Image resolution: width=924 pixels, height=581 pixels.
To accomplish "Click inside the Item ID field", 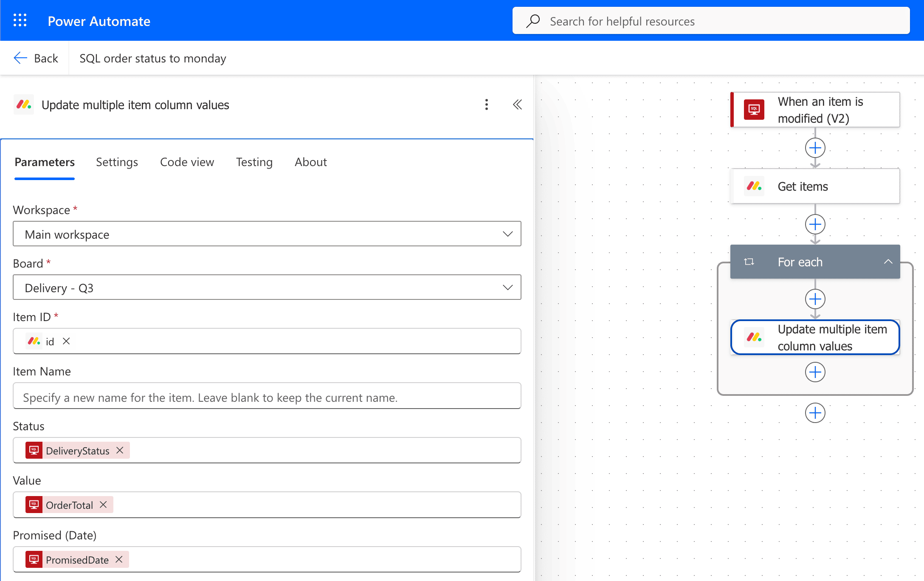I will click(x=267, y=341).
